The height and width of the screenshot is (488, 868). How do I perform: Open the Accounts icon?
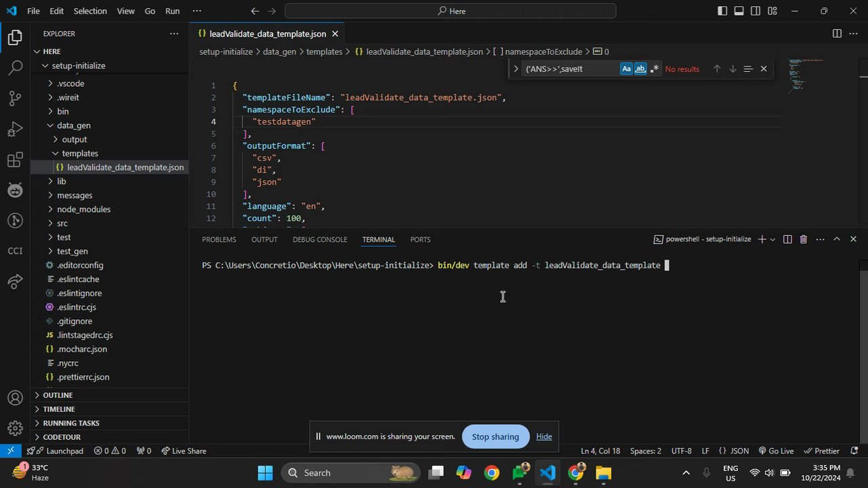(x=15, y=398)
